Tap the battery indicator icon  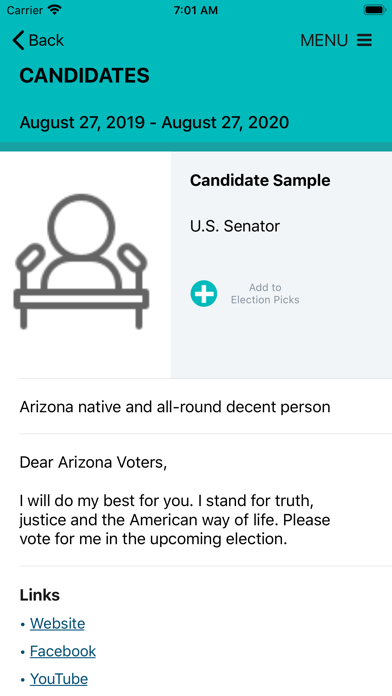[x=374, y=10]
